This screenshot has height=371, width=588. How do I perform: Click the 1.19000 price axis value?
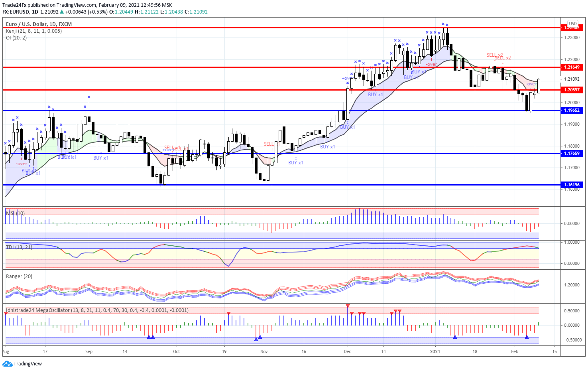(572, 124)
